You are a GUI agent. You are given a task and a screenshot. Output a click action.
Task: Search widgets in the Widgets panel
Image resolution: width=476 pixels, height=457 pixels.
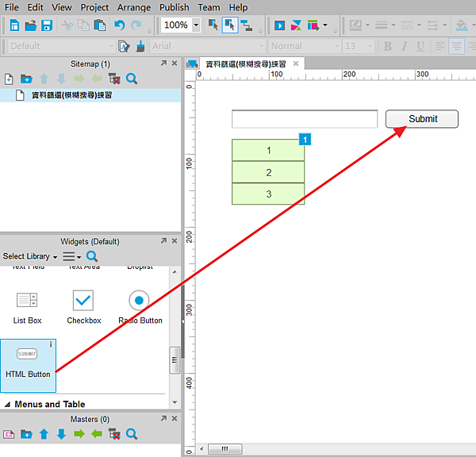pyautogui.click(x=92, y=256)
